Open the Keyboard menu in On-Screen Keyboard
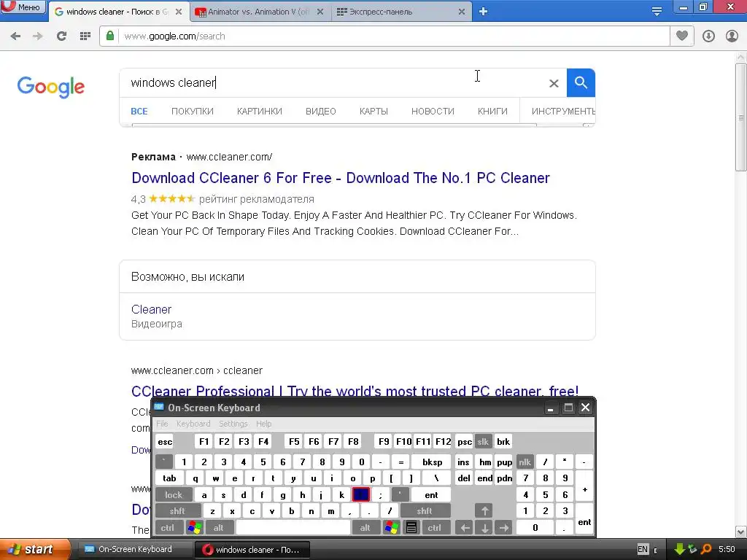 click(193, 424)
